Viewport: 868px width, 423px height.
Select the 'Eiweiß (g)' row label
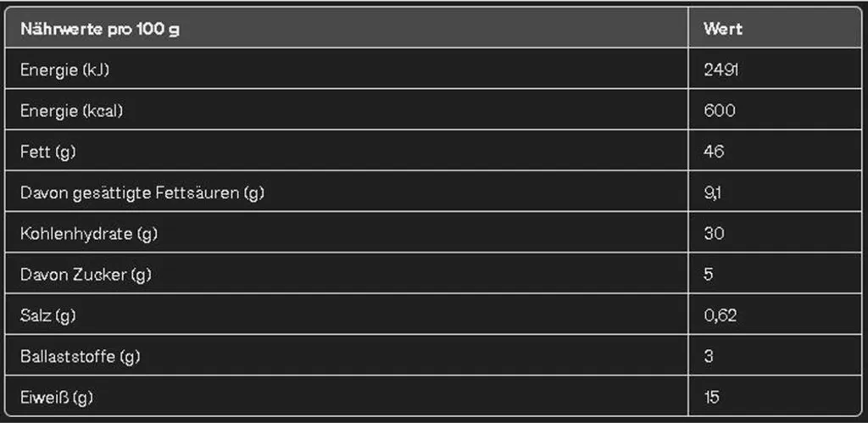coord(57,398)
